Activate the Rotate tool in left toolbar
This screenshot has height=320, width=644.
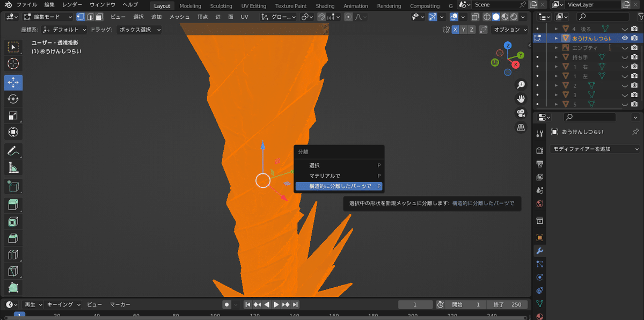pos(13,99)
